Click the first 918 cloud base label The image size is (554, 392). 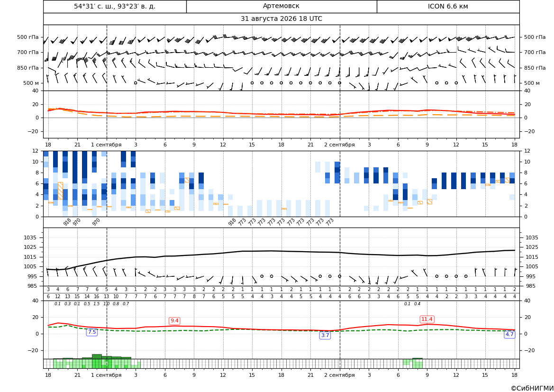point(67,222)
